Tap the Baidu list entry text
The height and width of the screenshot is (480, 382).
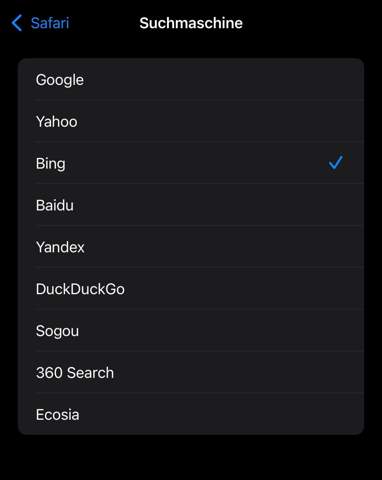point(55,205)
